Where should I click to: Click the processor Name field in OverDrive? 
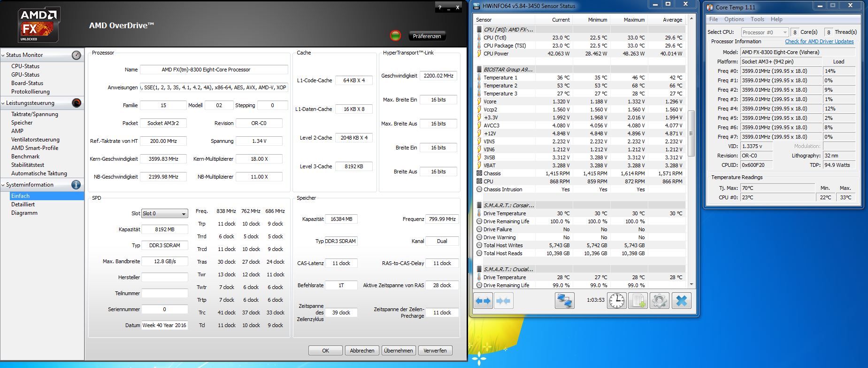pos(214,70)
